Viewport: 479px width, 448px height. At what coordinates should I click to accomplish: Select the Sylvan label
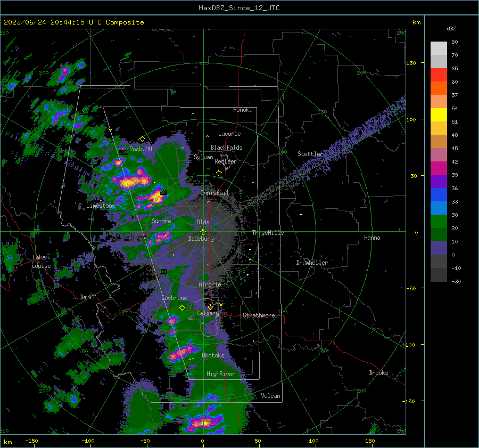tap(203, 157)
